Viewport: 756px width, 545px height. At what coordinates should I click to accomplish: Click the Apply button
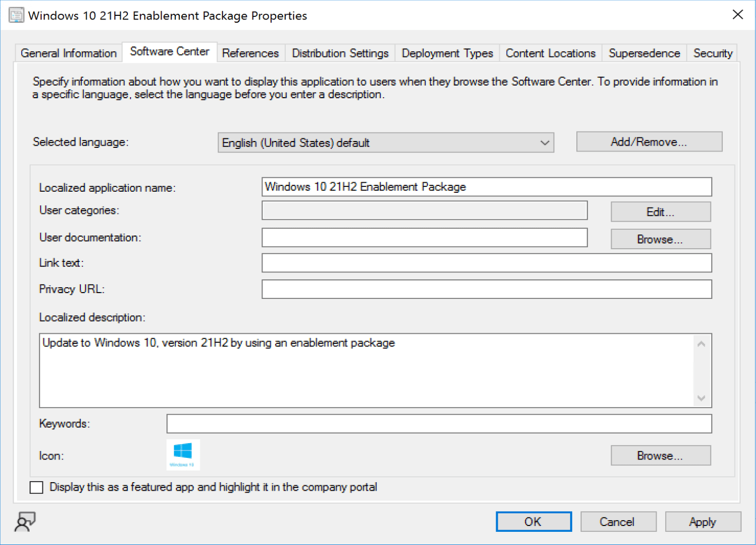702,522
